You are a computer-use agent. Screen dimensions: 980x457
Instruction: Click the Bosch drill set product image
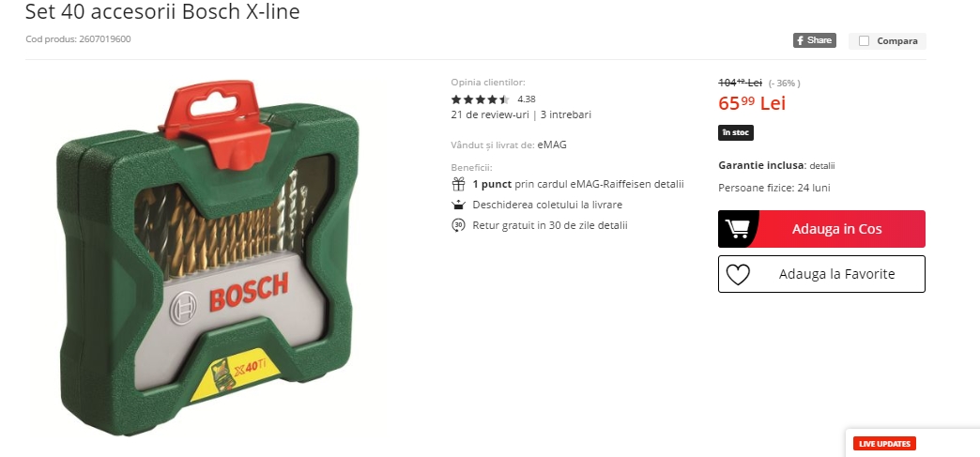coord(207,256)
